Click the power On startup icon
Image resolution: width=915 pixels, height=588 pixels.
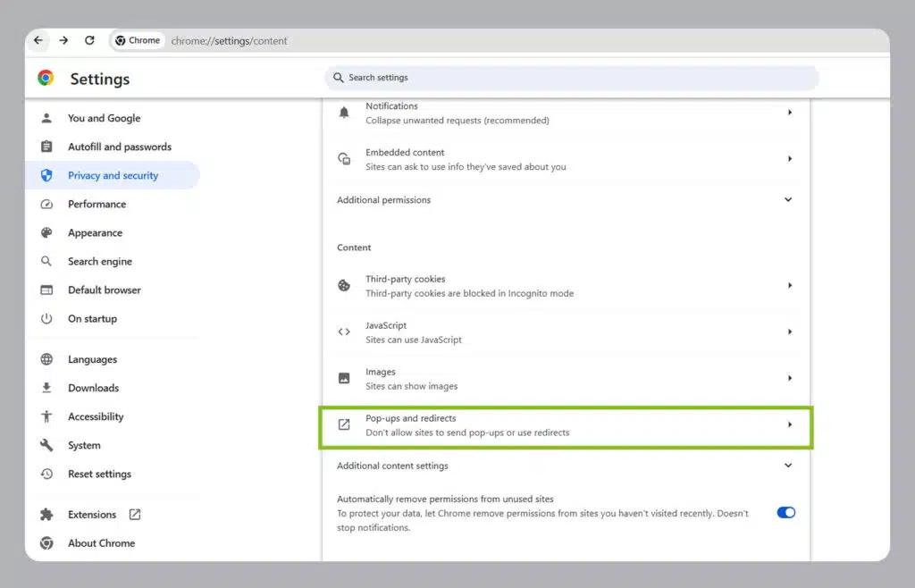[x=46, y=318]
